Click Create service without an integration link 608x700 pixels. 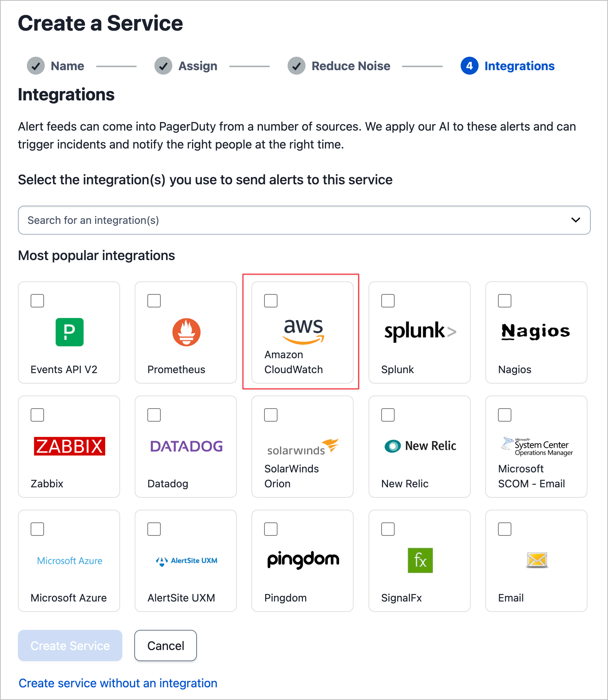click(118, 683)
